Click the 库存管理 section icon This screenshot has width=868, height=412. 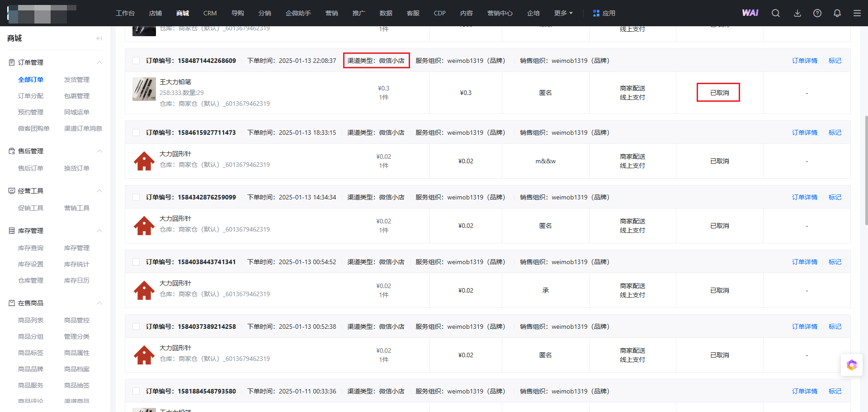(12, 231)
